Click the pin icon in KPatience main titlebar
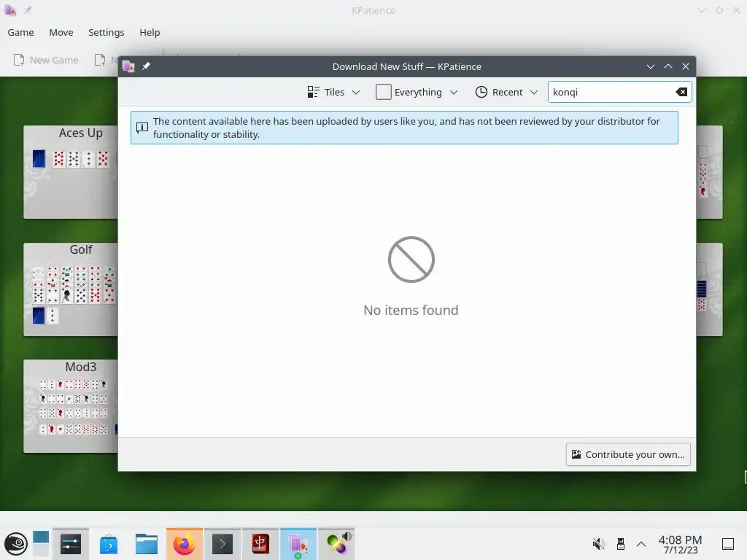747x560 pixels. (28, 10)
